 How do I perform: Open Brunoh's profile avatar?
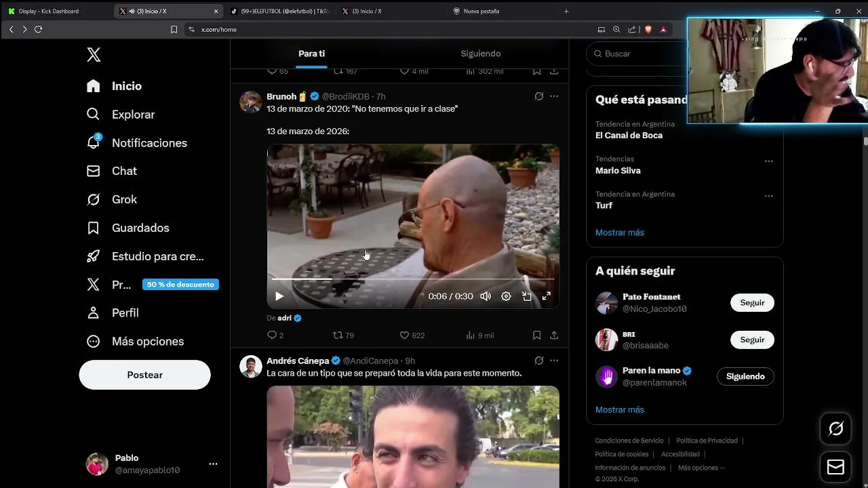coord(251,102)
